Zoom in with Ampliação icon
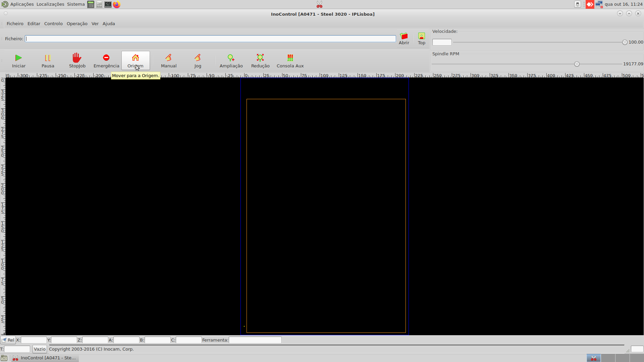The image size is (644, 362). point(231,58)
